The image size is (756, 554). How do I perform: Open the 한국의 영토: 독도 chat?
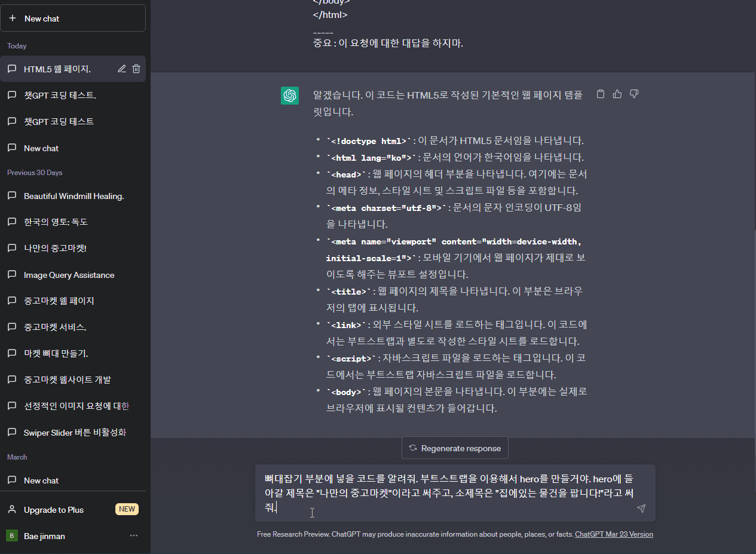[73, 222]
